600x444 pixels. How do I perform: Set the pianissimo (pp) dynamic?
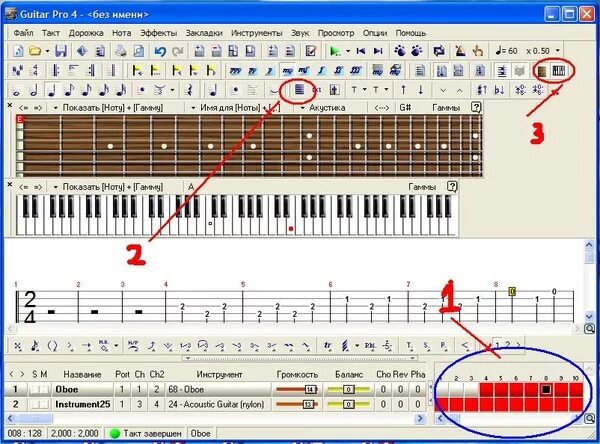click(253, 70)
